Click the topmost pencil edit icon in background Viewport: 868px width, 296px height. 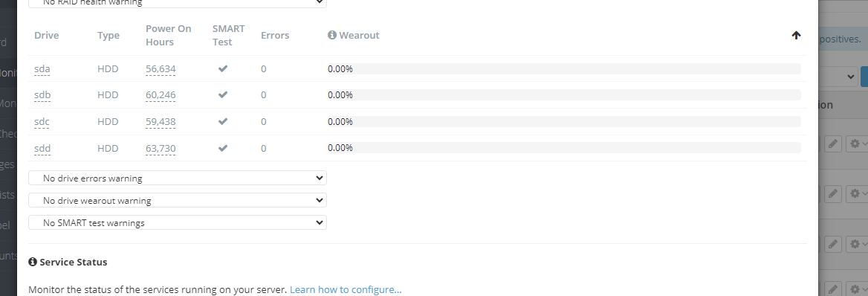tap(832, 145)
